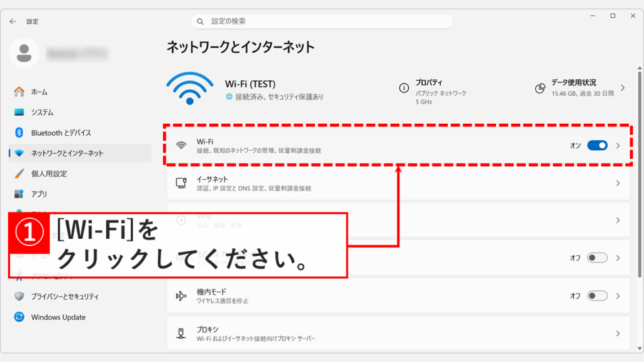The image size is (644, 362).
Task: Open proxy row chevron
Action: (x=618, y=334)
